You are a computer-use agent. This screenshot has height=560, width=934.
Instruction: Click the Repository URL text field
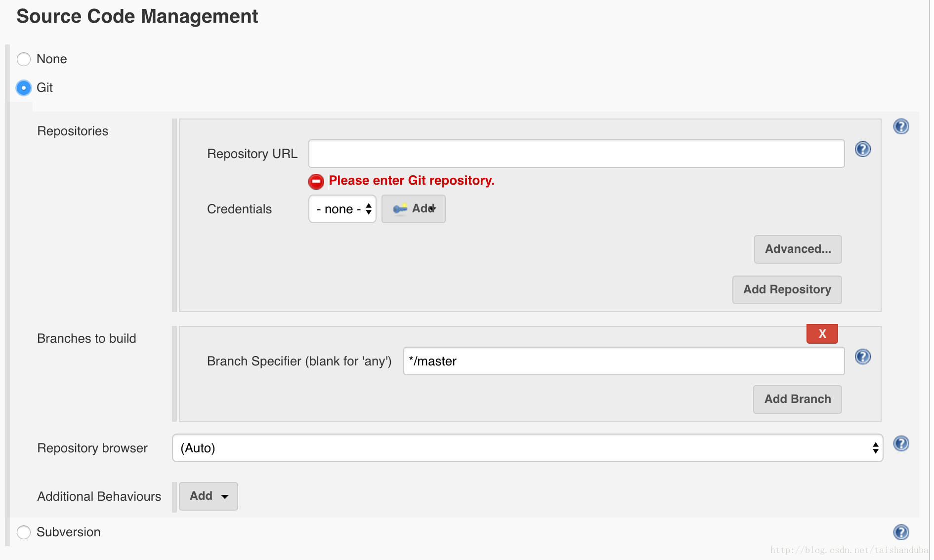click(x=577, y=154)
